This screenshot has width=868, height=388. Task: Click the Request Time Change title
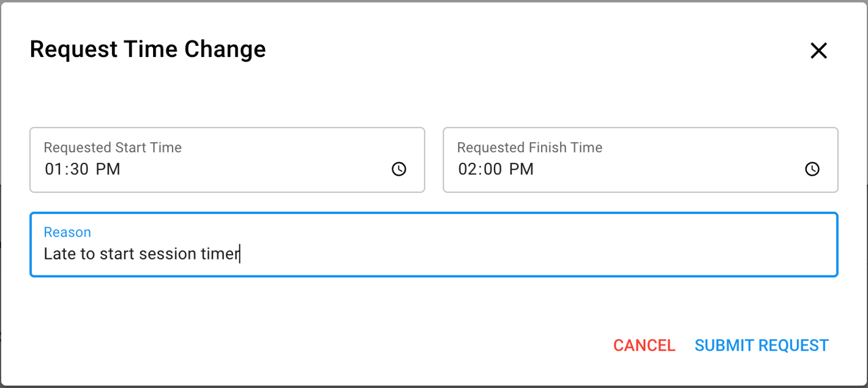[148, 49]
